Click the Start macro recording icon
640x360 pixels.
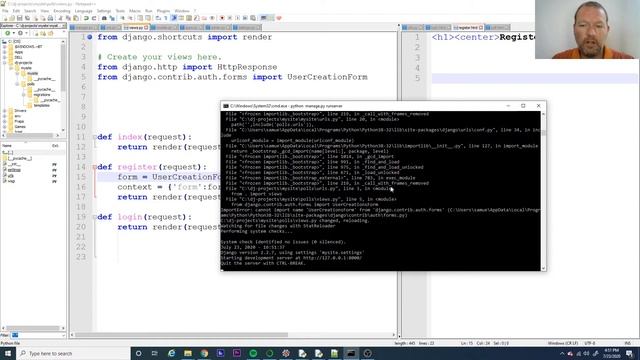pos(222,18)
